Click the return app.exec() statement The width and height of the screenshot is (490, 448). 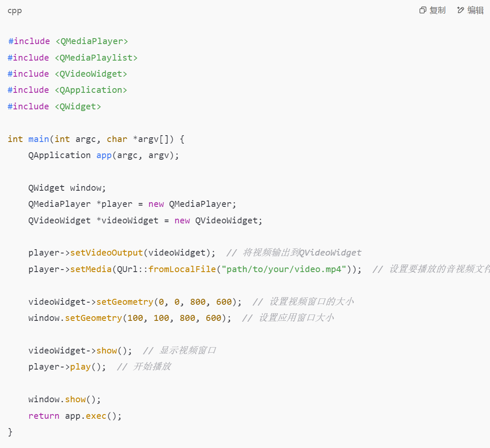tap(75, 416)
